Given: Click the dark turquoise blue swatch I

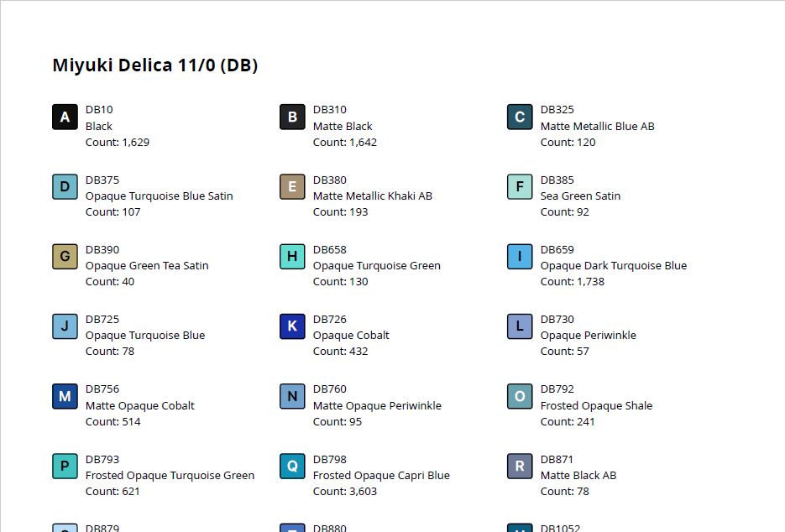Looking at the screenshot, I should (520, 256).
